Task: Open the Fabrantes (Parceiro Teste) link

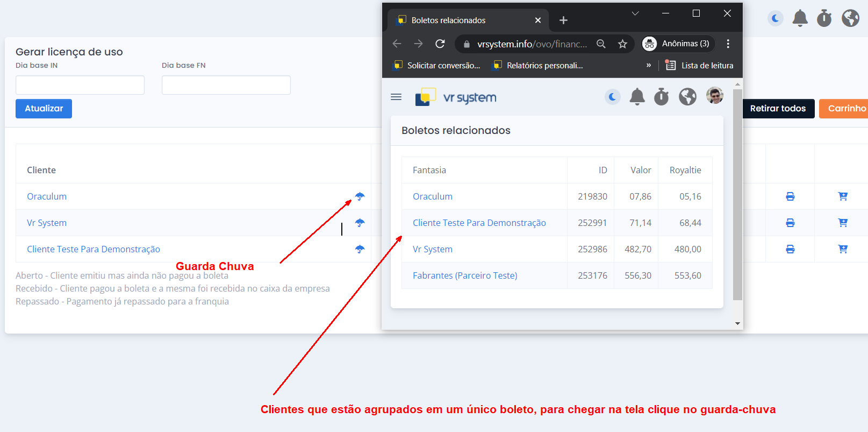Action: coord(465,275)
